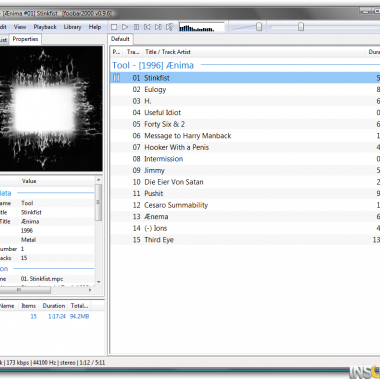Select the Default playlist tab
Viewport: 380px width, 380px height.
(120, 39)
